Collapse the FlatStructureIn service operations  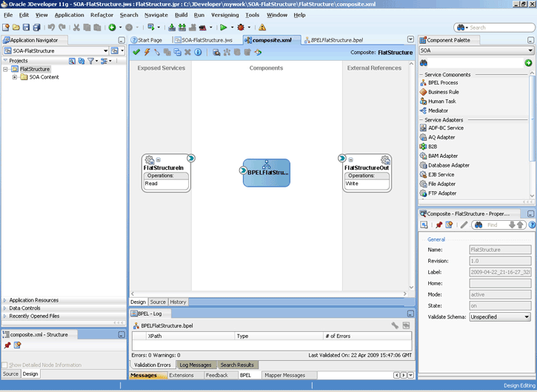click(159, 159)
